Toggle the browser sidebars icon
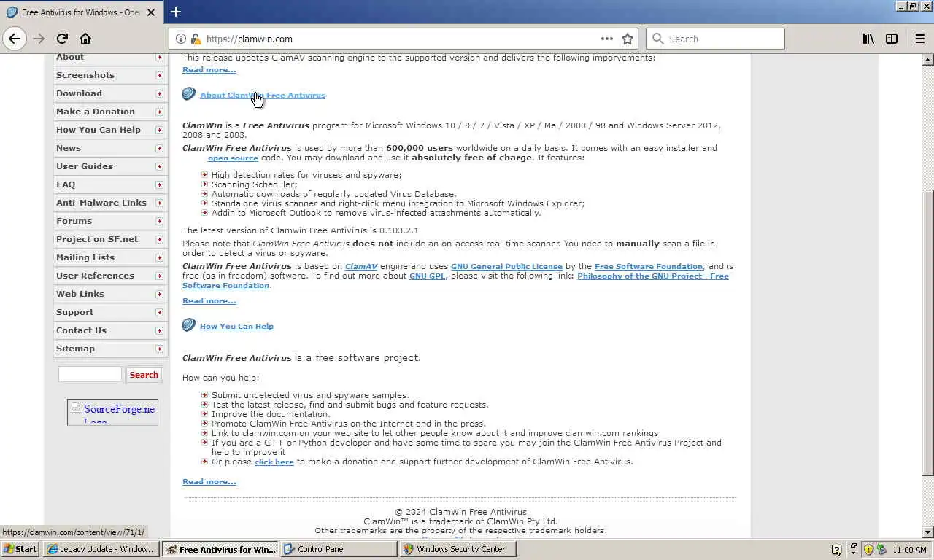Viewport: 934px width, 560px height. 892,39
